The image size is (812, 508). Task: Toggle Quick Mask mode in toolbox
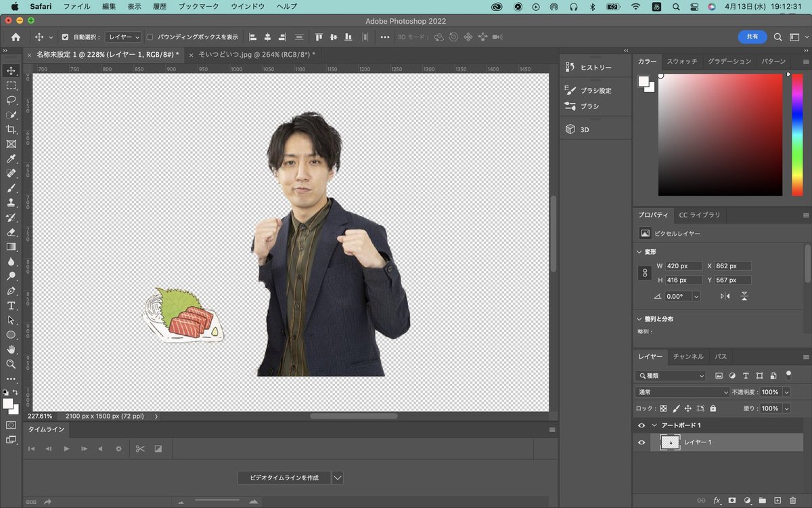coord(11,425)
